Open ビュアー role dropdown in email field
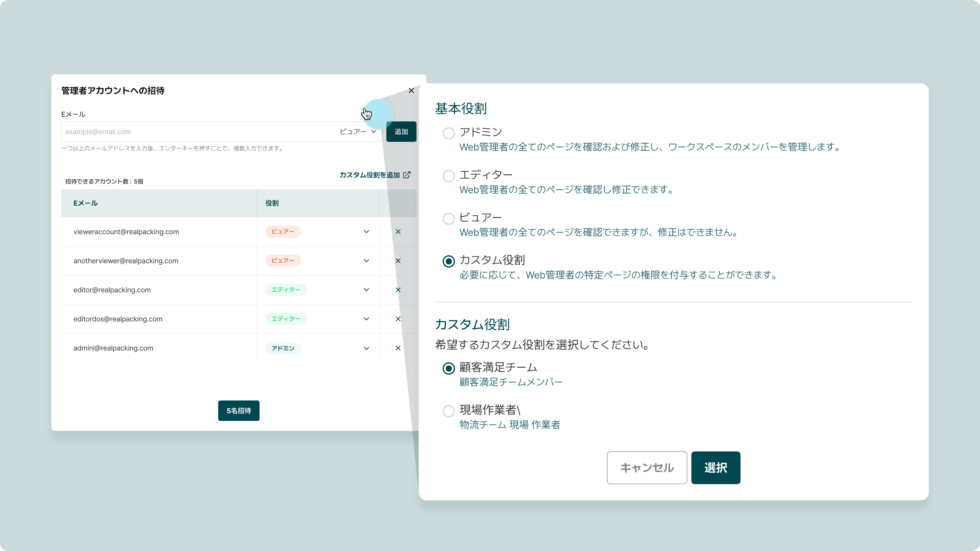 tap(358, 132)
